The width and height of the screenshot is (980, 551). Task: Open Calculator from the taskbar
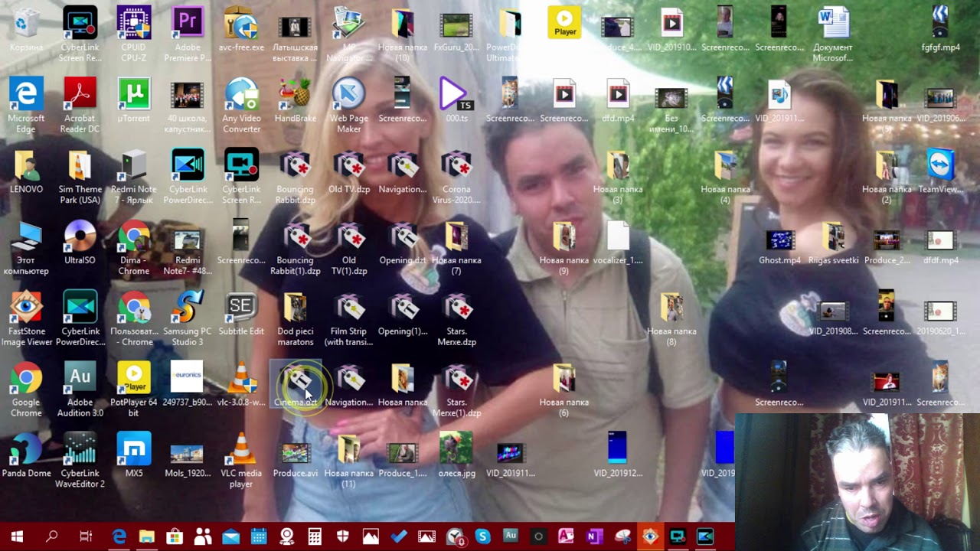[x=315, y=536]
